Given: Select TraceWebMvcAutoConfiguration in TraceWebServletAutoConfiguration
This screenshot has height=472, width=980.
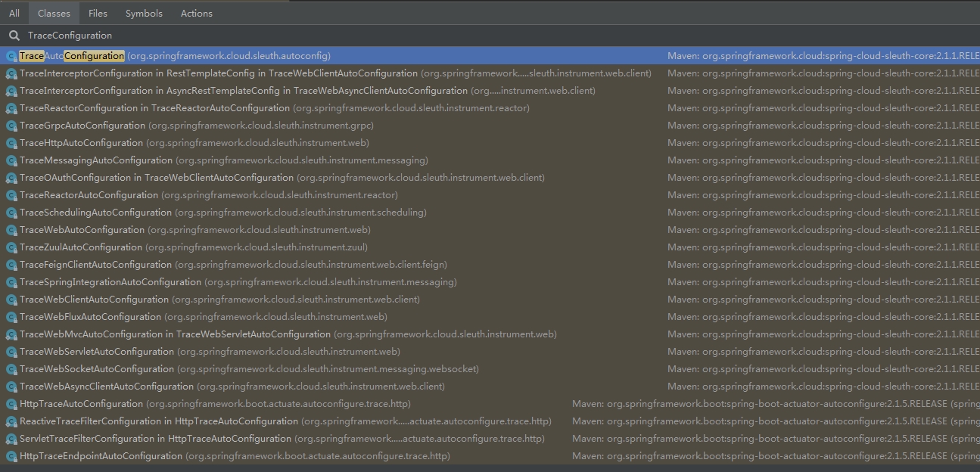Looking at the screenshot, I should tap(490, 334).
